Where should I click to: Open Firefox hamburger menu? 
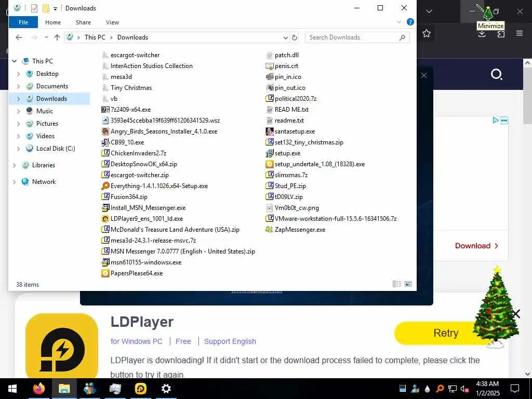(x=520, y=33)
